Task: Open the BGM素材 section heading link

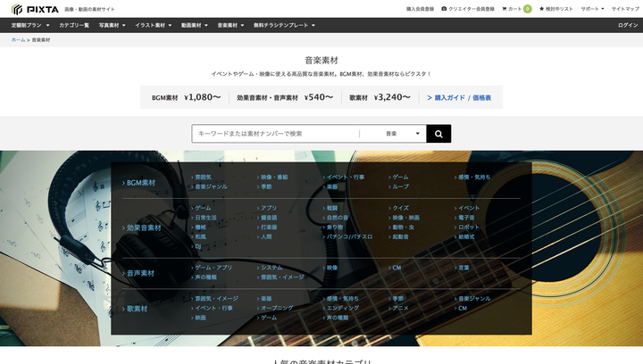Action: click(x=138, y=183)
